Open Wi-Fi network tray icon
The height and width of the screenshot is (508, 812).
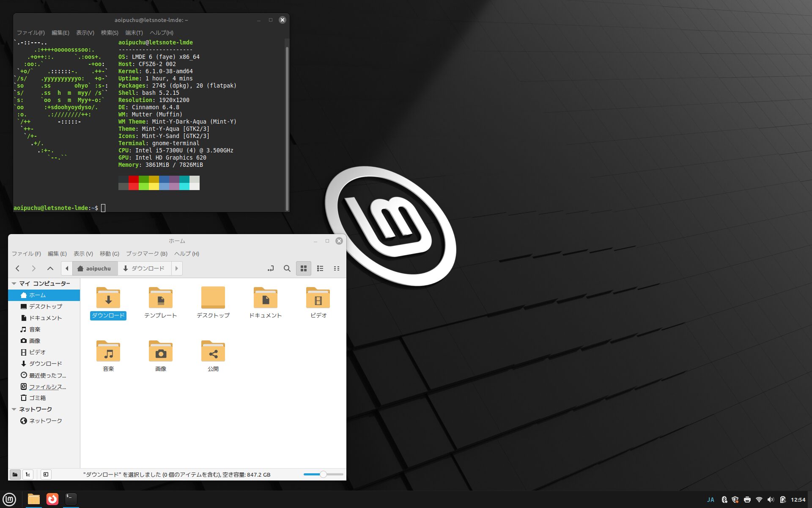tap(759, 500)
